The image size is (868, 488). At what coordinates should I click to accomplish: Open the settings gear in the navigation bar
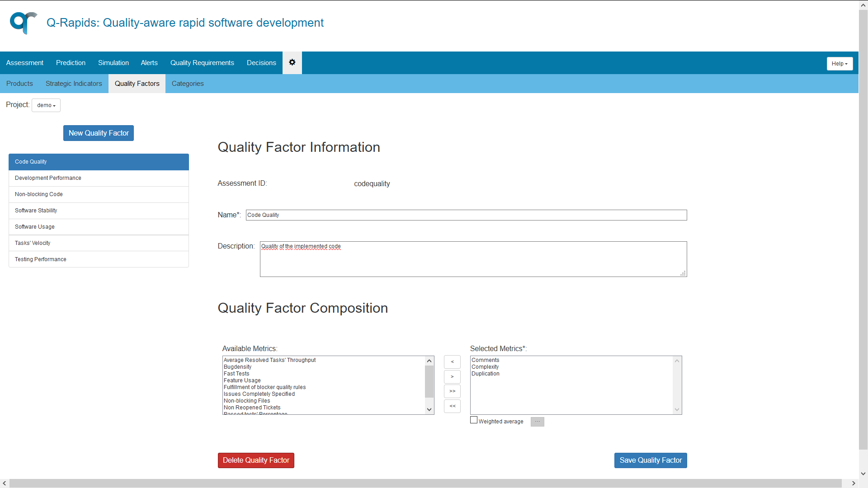pos(292,62)
